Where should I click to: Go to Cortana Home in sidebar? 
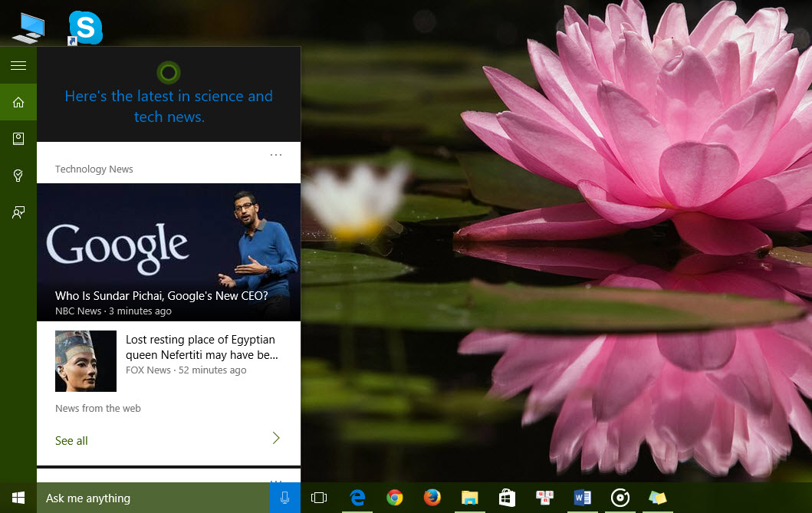click(x=18, y=103)
